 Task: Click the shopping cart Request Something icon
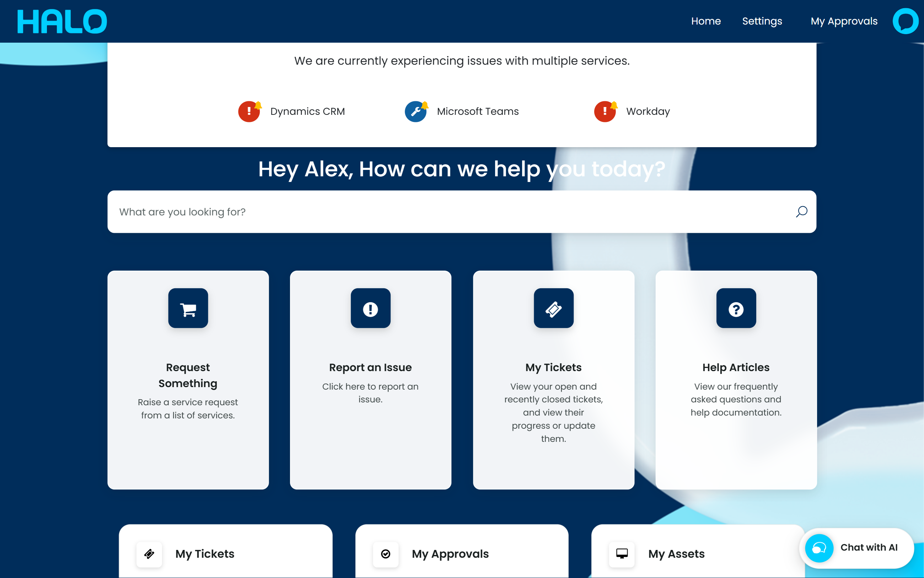point(188,308)
